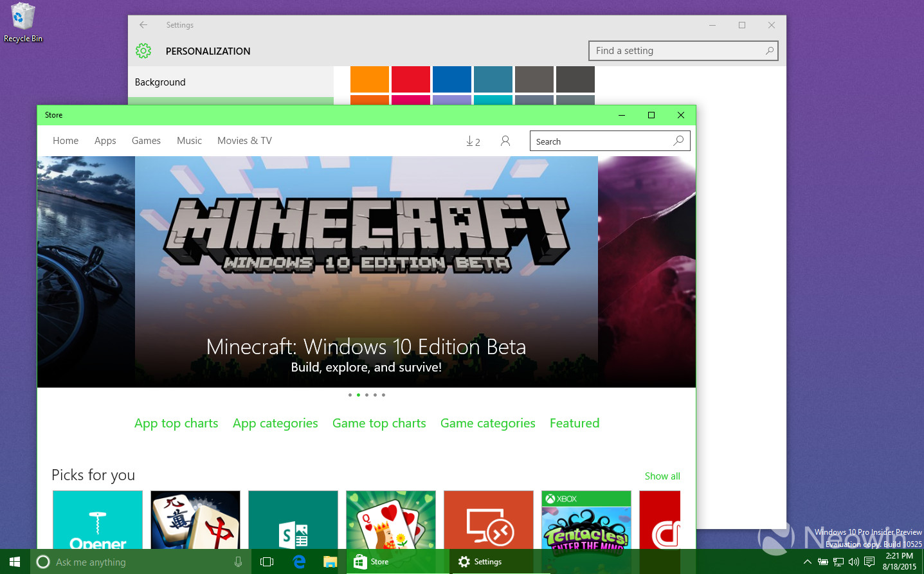Pick the red accent color swatch
The image size is (924, 574).
(411, 80)
